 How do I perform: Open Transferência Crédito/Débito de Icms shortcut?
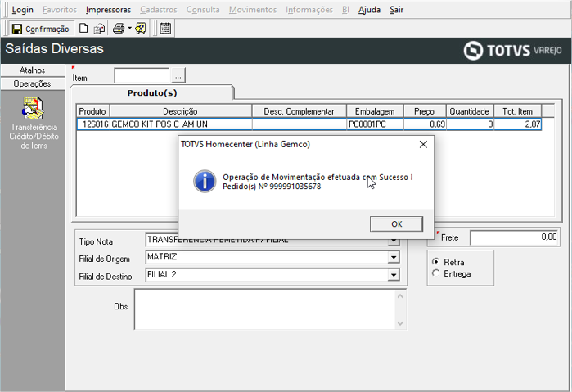34,123
